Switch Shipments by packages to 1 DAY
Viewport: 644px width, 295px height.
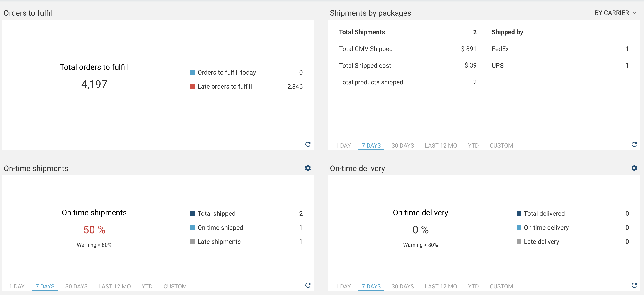tap(343, 145)
